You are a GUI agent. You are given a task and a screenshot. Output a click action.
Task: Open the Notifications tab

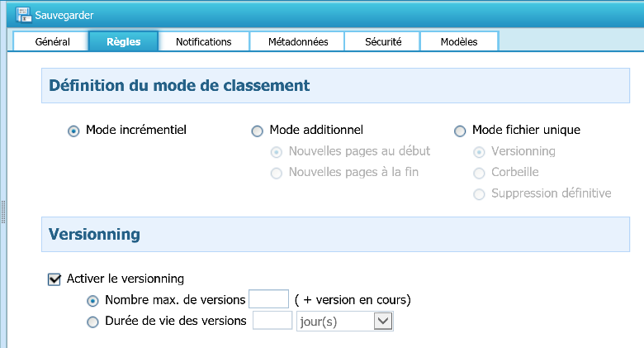click(x=203, y=41)
